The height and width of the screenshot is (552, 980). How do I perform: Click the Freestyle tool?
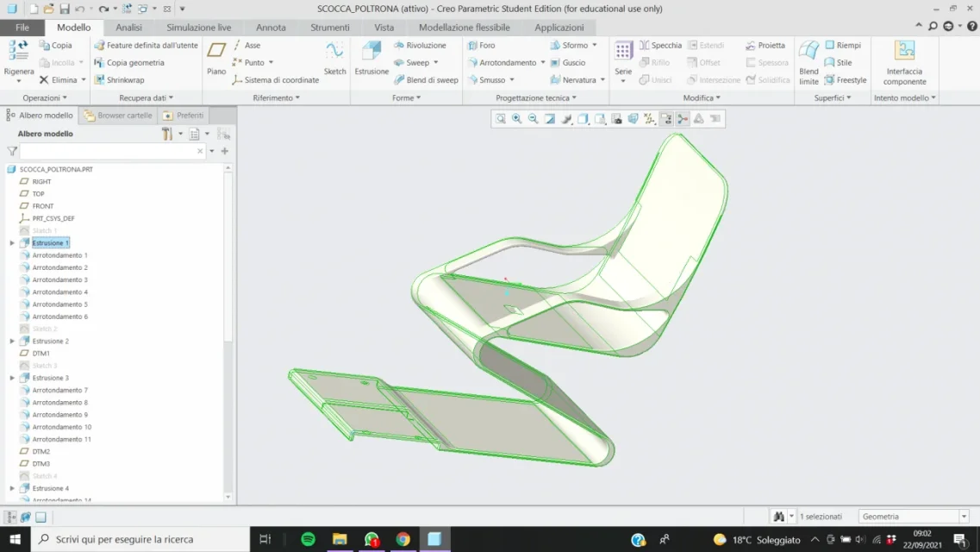(x=846, y=80)
